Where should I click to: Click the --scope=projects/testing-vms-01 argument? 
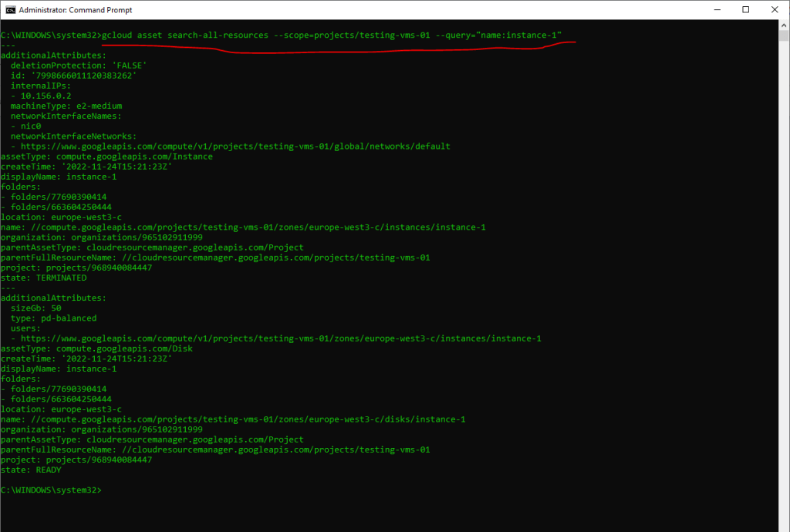point(352,35)
